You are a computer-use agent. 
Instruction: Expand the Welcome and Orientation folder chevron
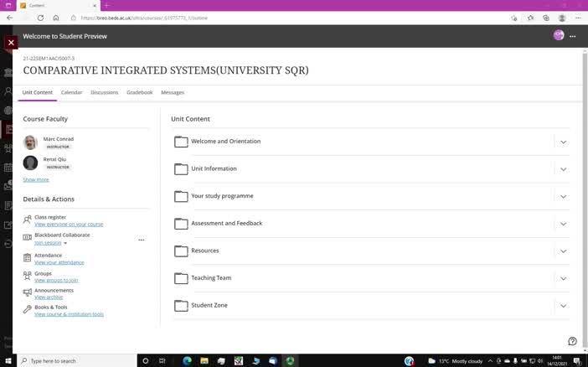click(x=563, y=142)
